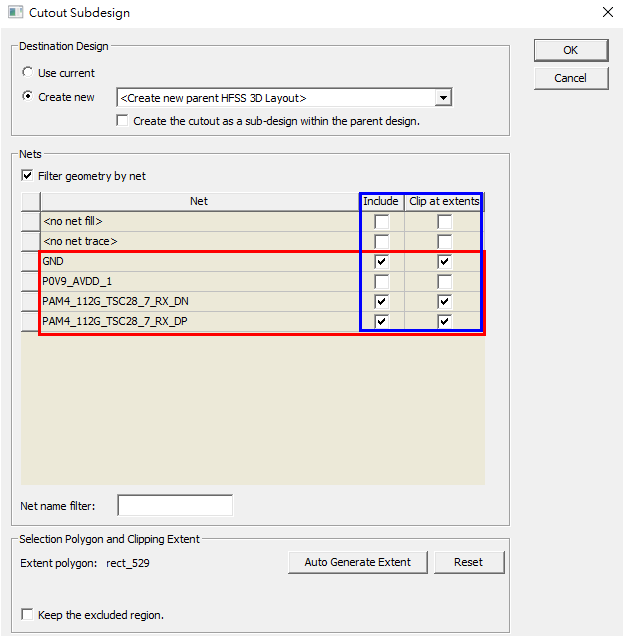Image resolution: width=626 pixels, height=636 pixels.
Task: Click the Clip at extents column header
Action: tap(444, 201)
